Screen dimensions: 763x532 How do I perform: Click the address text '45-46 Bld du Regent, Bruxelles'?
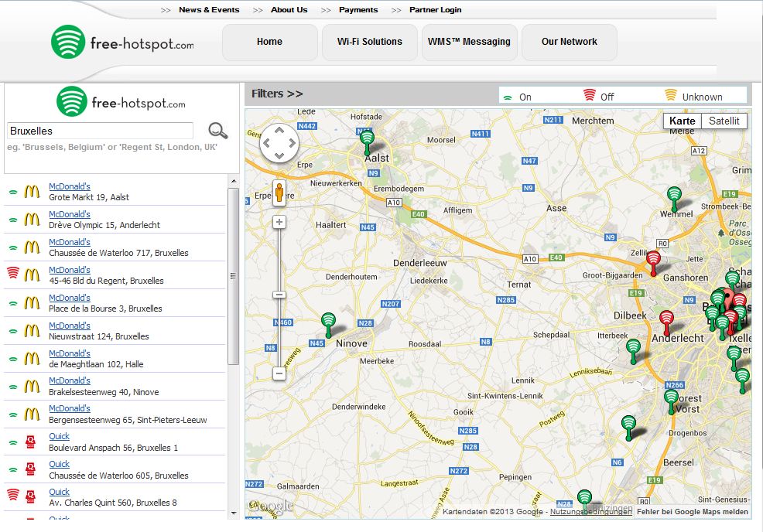106,281
